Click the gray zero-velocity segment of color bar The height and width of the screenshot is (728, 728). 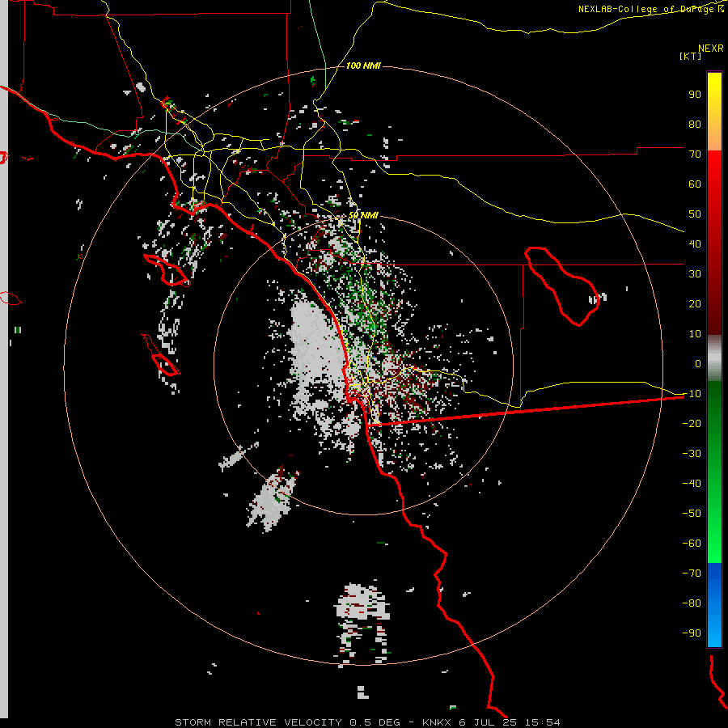pyautogui.click(x=714, y=358)
